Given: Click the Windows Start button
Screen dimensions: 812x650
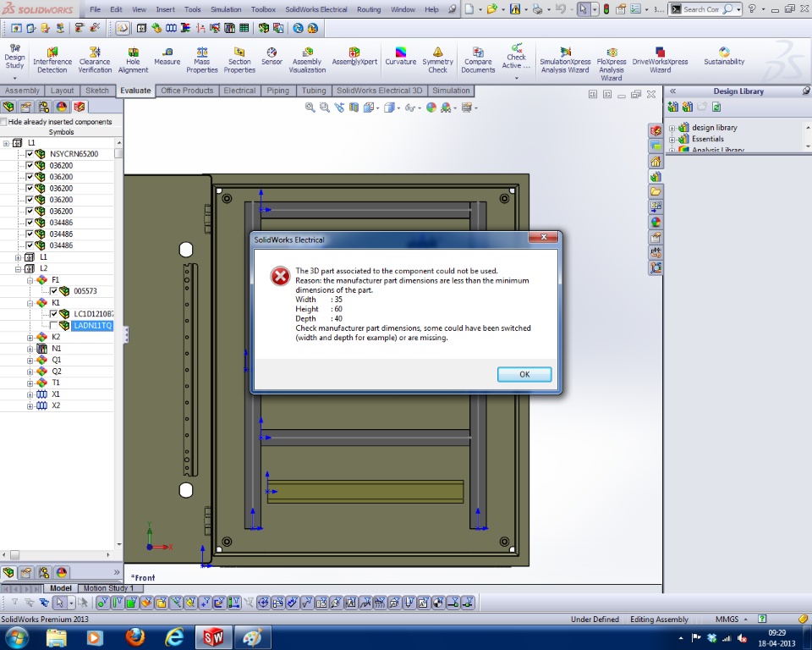Looking at the screenshot, I should 15,637.
